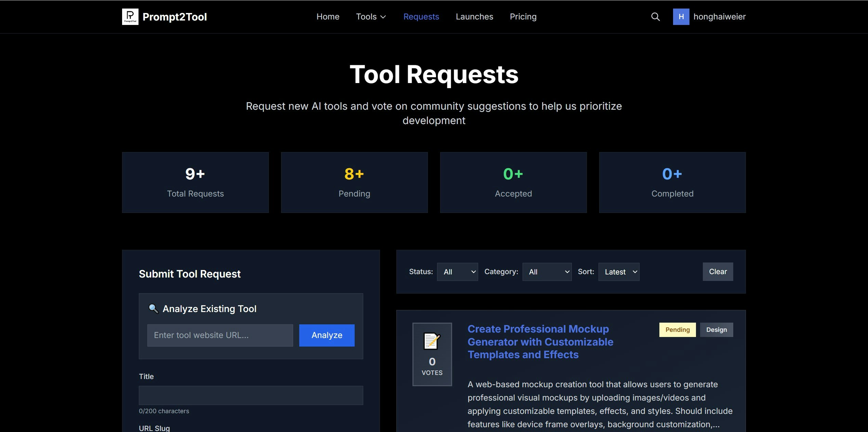The height and width of the screenshot is (432, 868).
Task: Focus the Title input field
Action: [251, 395]
